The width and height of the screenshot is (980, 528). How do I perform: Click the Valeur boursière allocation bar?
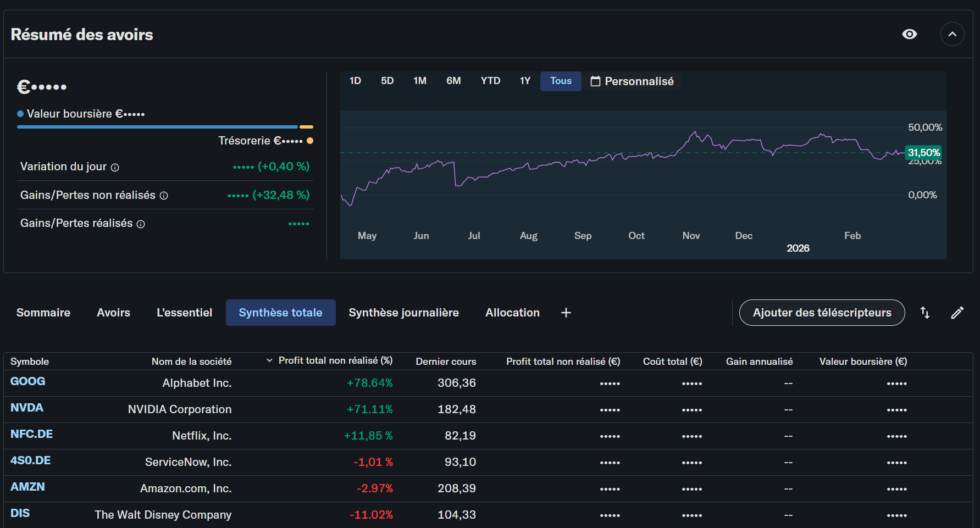(157, 127)
